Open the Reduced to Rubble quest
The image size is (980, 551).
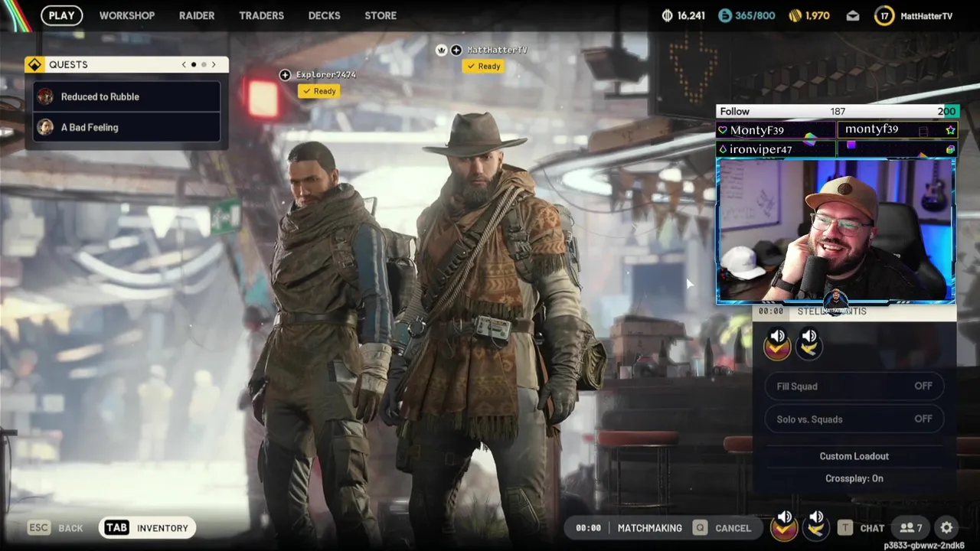[x=127, y=96]
